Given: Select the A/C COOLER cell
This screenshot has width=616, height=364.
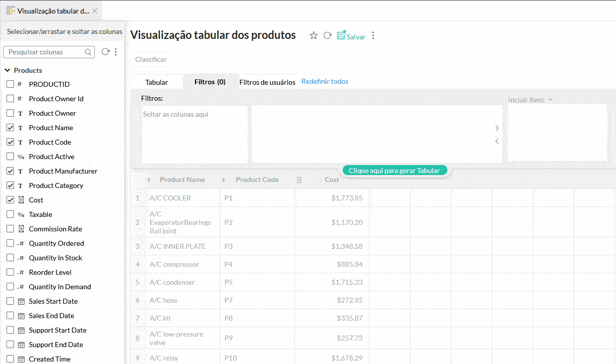Looking at the screenshot, I should point(183,198).
